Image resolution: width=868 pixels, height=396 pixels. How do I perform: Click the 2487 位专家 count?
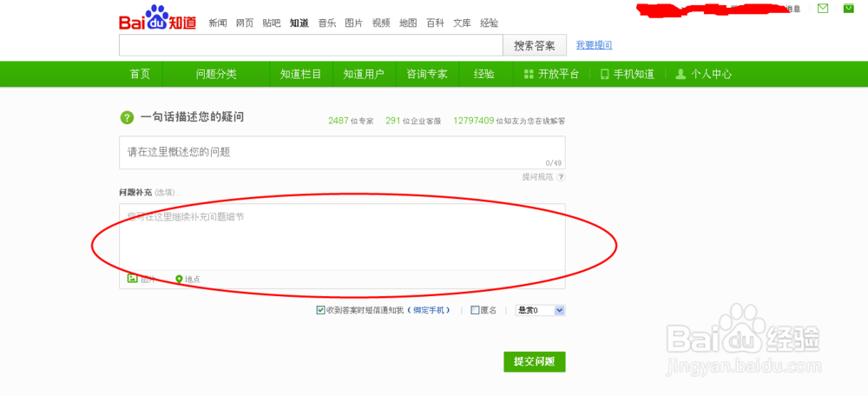pyautogui.click(x=351, y=121)
